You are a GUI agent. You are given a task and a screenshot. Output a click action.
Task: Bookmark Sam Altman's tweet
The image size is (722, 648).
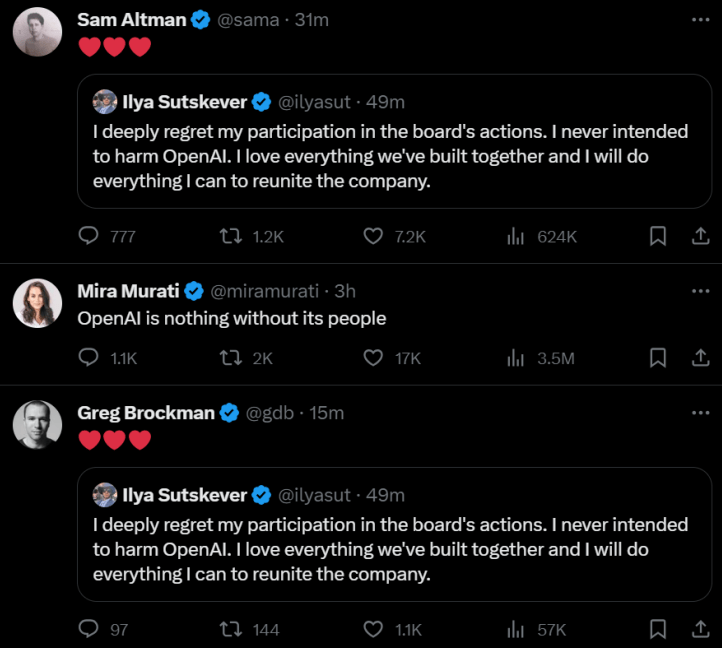pos(658,236)
